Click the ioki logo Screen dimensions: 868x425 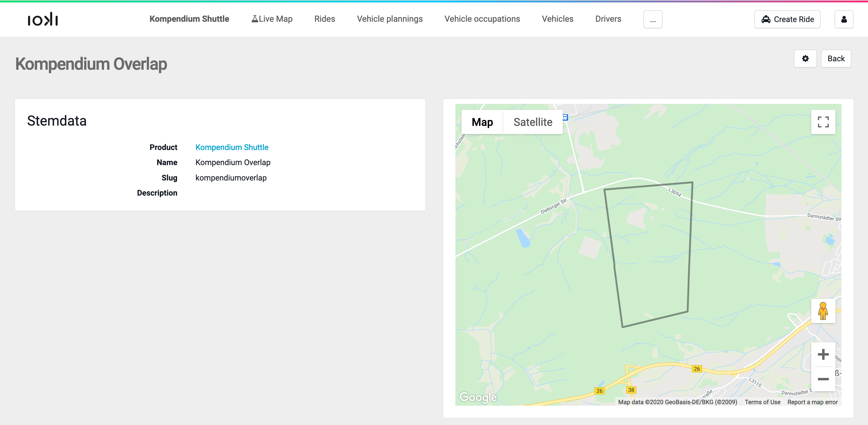(43, 19)
